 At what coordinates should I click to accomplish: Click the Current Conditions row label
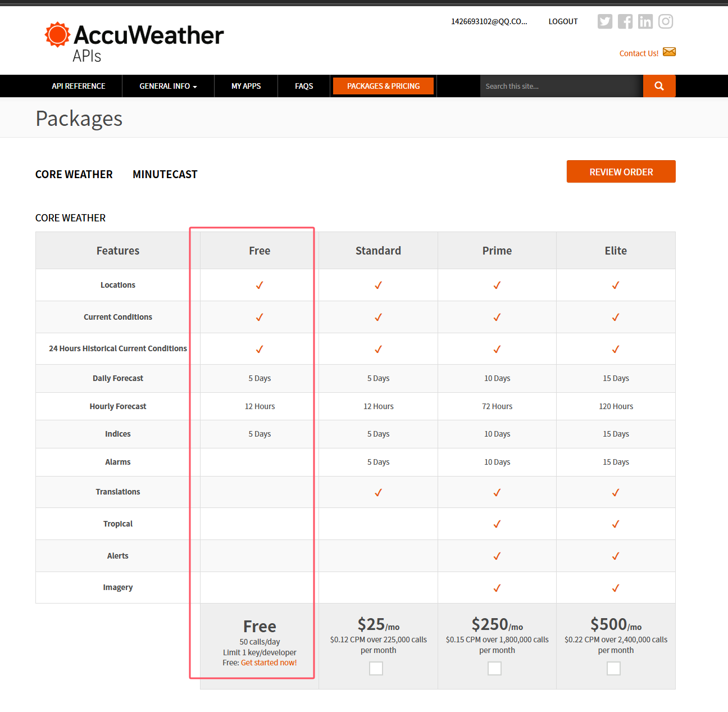point(118,317)
